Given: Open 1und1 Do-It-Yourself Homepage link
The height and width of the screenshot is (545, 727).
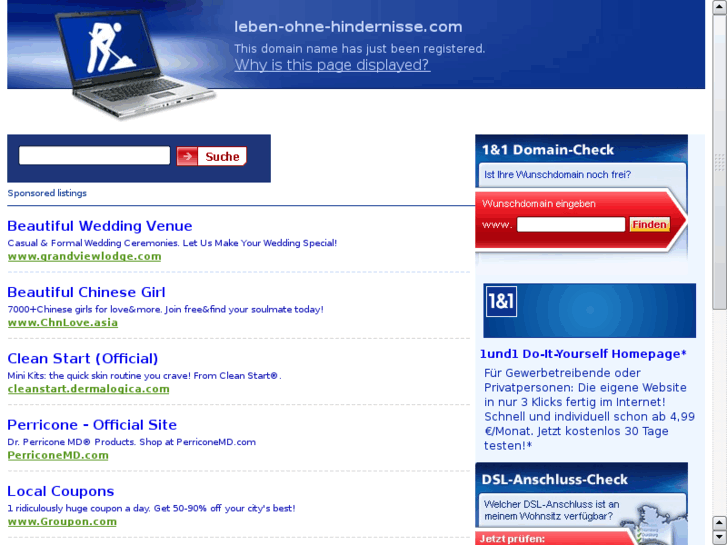Looking at the screenshot, I should click(x=583, y=354).
